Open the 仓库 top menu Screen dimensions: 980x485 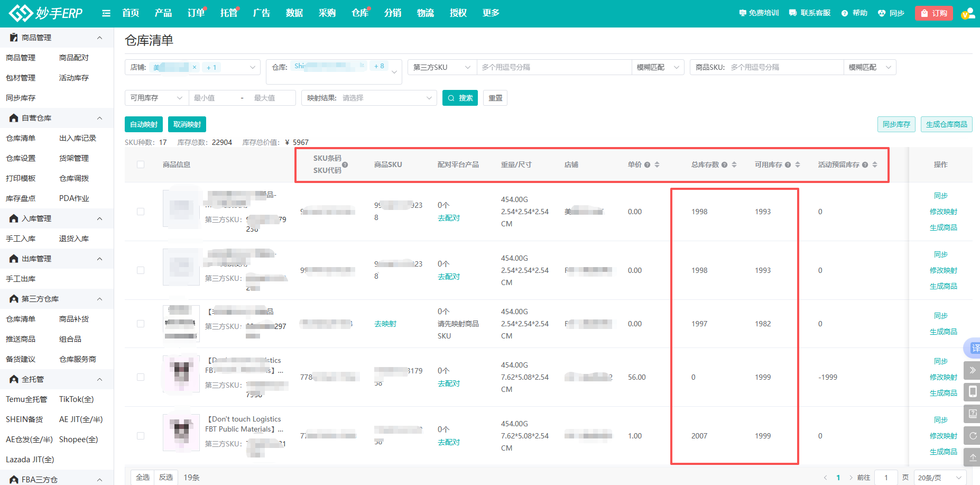pyautogui.click(x=359, y=13)
